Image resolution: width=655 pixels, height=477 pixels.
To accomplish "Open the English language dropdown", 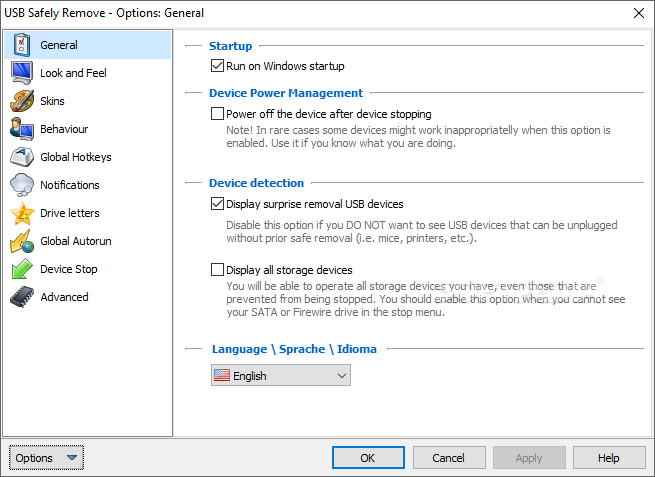I will click(x=281, y=376).
